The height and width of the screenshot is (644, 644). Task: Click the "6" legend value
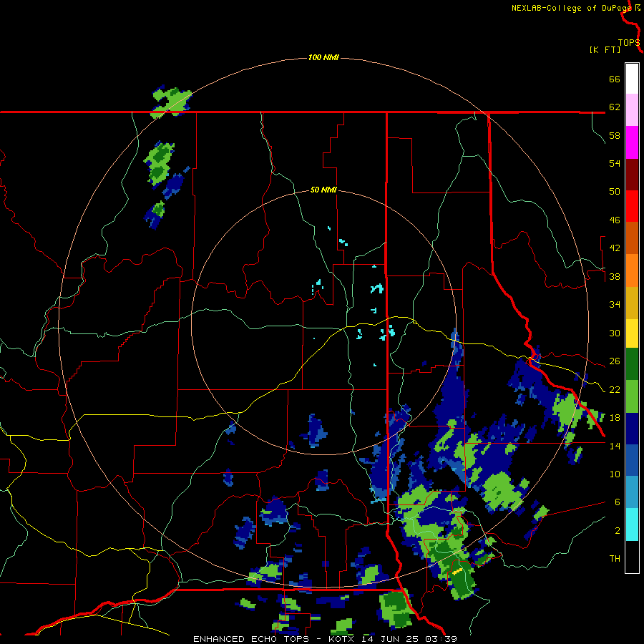(617, 502)
